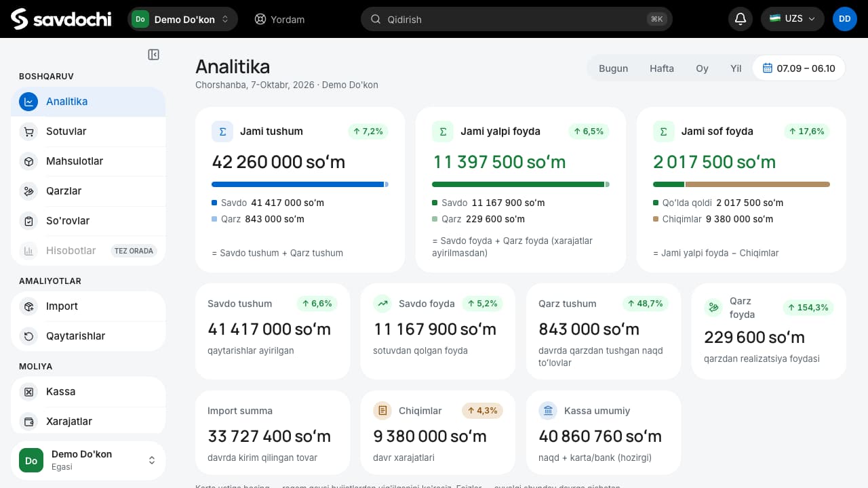The width and height of the screenshot is (868, 488).
Task: Switch period to Bugun
Action: pyautogui.click(x=613, y=68)
